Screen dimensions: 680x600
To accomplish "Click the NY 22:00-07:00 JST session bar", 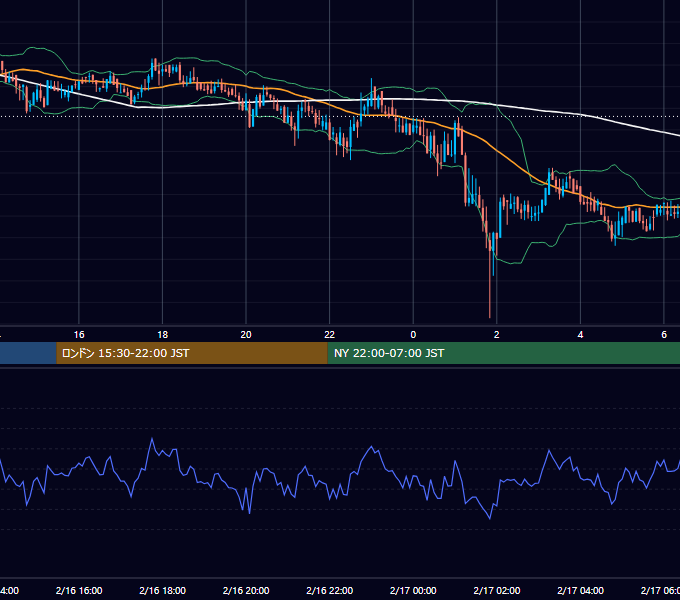I will (x=503, y=353).
